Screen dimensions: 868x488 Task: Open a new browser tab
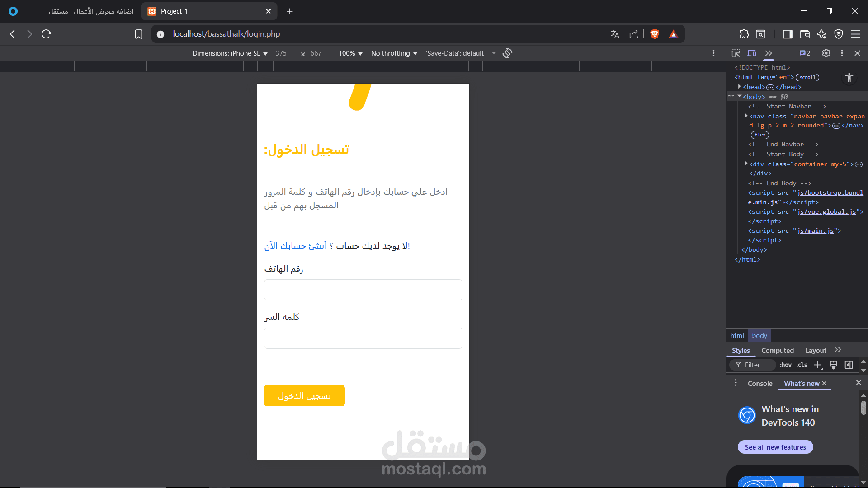click(x=290, y=11)
